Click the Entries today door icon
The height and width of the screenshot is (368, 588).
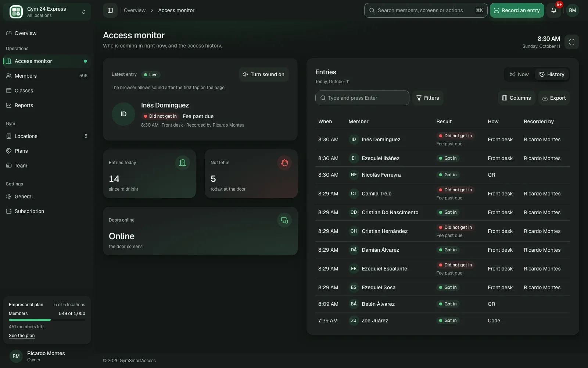(x=183, y=163)
